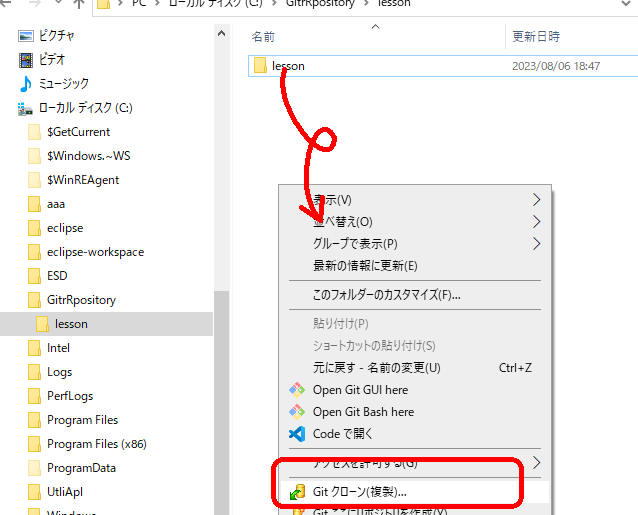
Task: Expand the グループで表示(P) submenu arrow
Action: (536, 244)
